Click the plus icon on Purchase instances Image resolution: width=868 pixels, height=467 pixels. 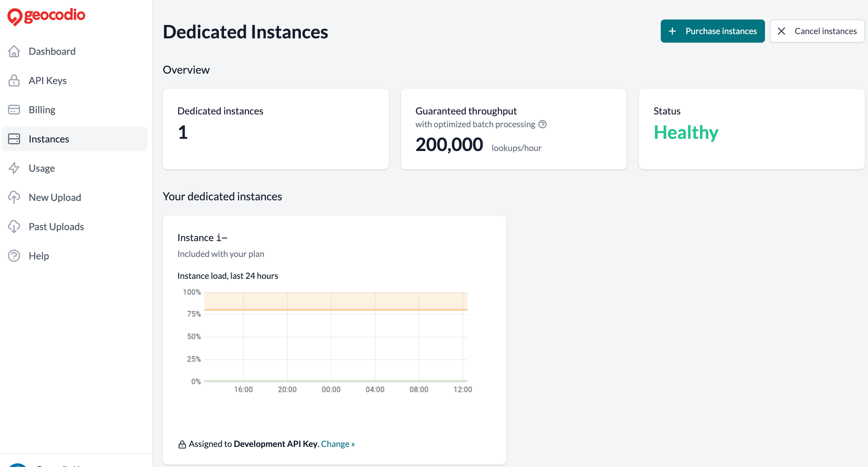[673, 31]
